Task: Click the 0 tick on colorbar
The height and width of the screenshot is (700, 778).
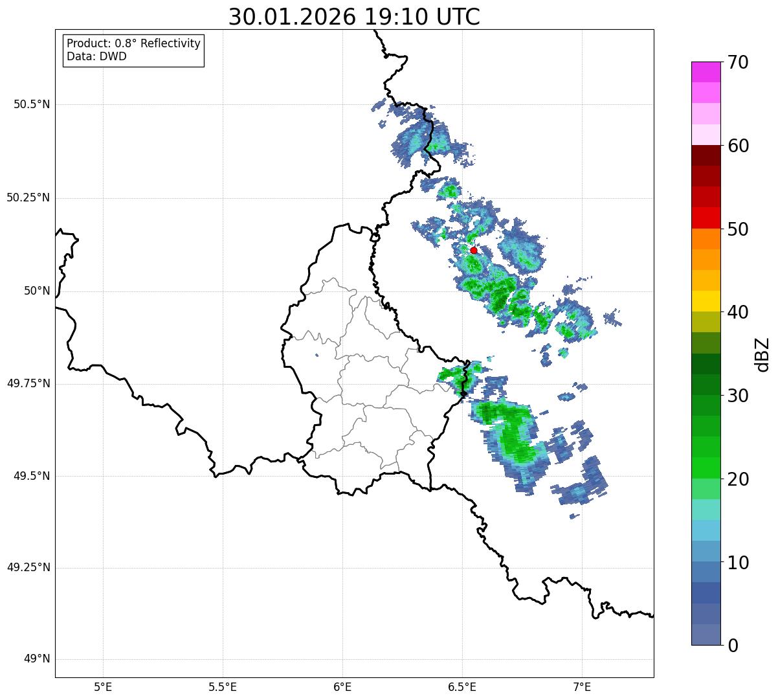Action: pos(733,646)
